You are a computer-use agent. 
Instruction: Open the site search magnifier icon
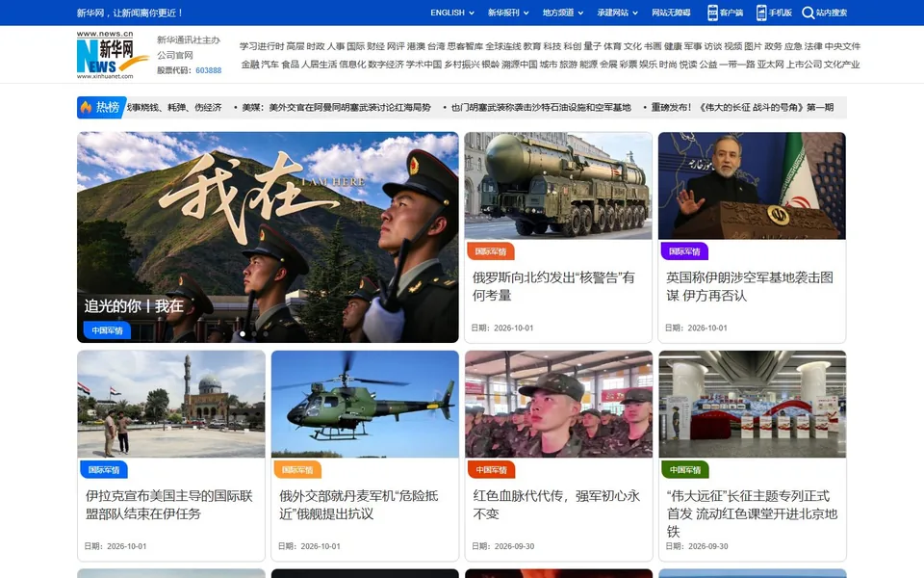808,13
